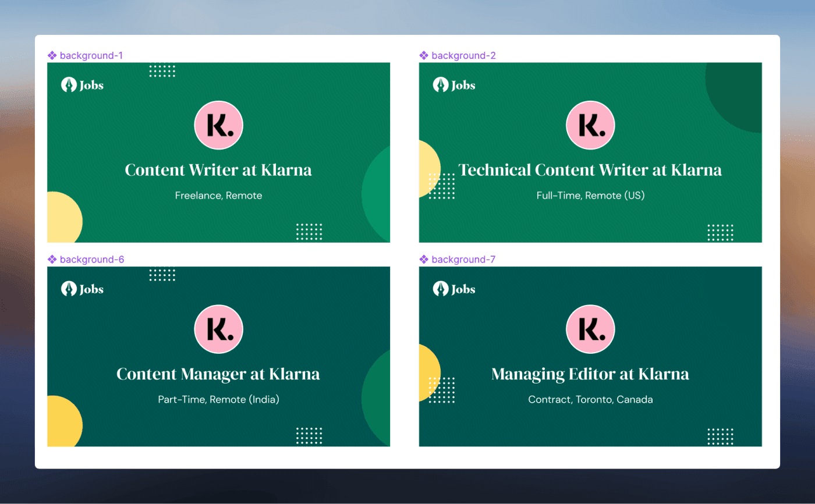This screenshot has height=504, width=815.
Task: Select the background-7 frame label
Action: coord(463,260)
